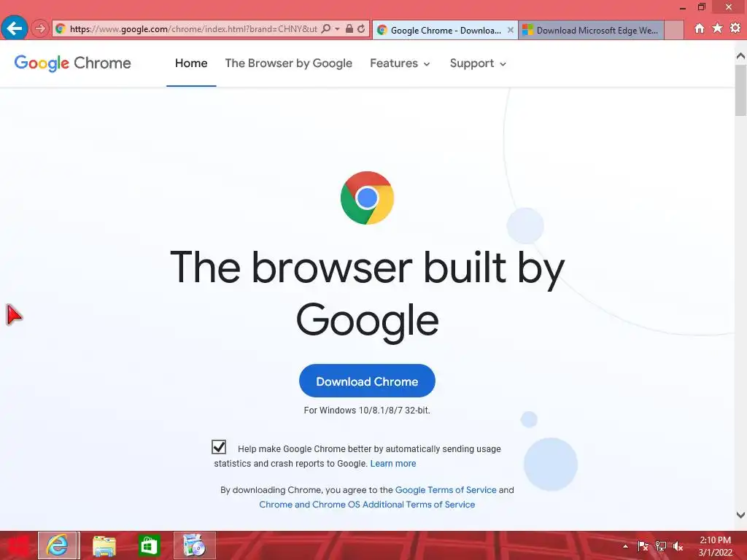Click the scrollbar up arrow
Image resolution: width=747 pixels, height=560 pixels.
click(740, 56)
